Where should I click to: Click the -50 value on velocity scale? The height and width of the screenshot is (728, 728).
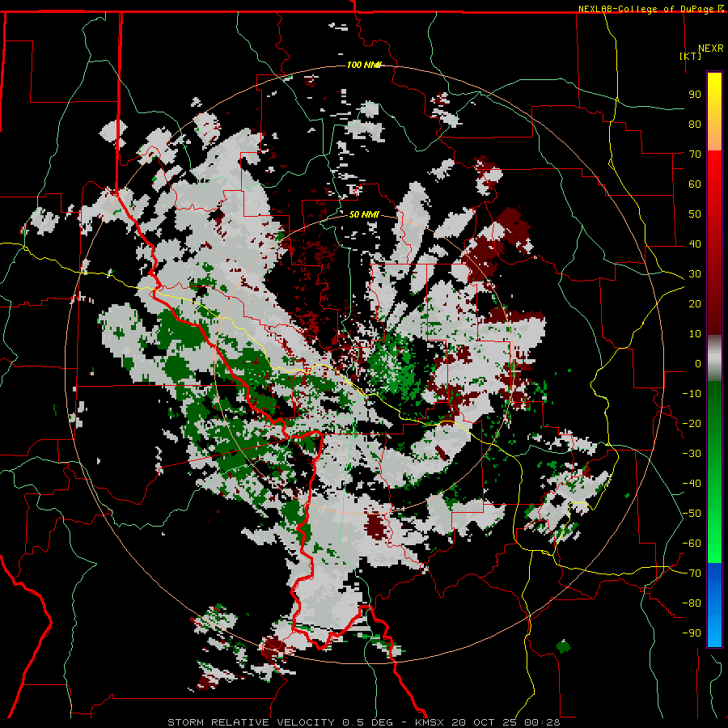tap(692, 514)
